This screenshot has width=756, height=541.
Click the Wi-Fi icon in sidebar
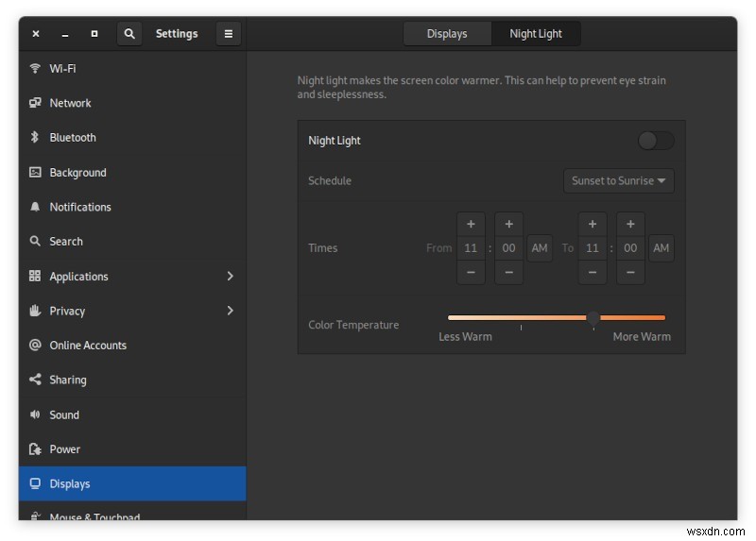(x=35, y=68)
